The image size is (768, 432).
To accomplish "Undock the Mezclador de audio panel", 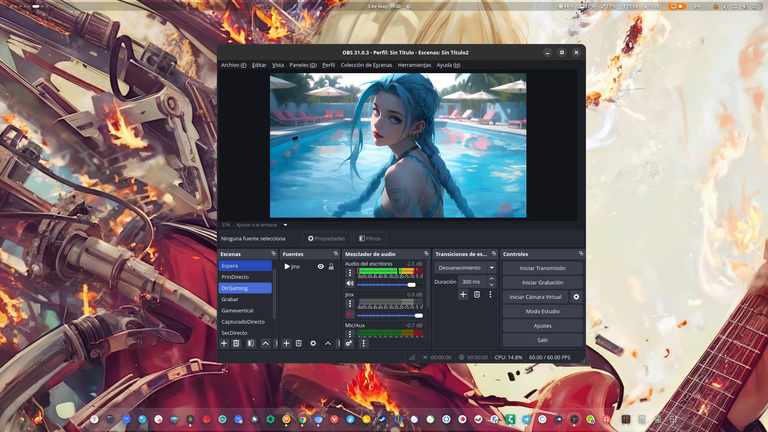I will point(426,254).
